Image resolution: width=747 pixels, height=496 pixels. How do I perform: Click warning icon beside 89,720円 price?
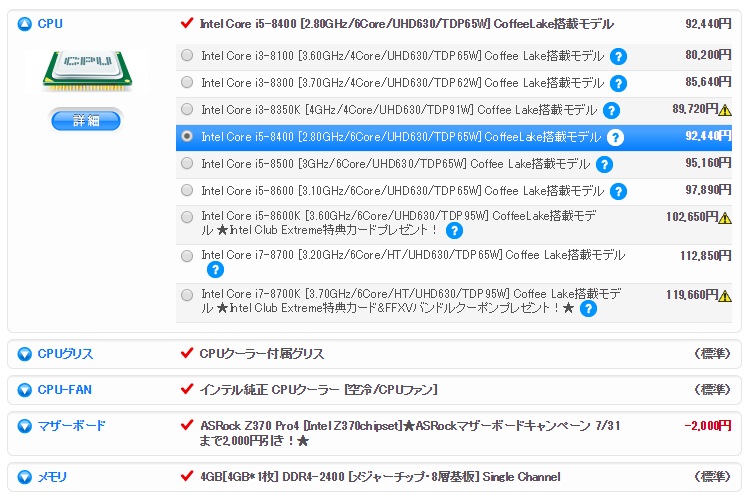[725, 111]
